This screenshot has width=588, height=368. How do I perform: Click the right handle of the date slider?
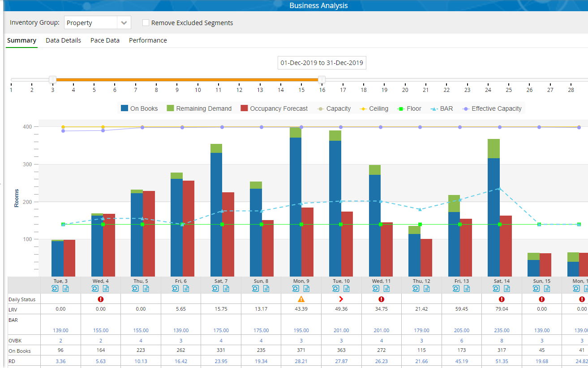pos(321,80)
